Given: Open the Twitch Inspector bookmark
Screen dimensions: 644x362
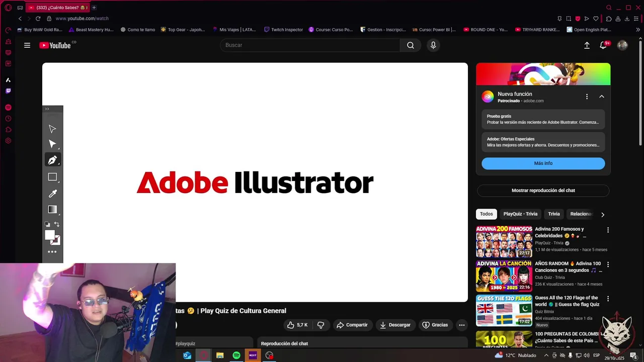Looking at the screenshot, I should [x=283, y=30].
